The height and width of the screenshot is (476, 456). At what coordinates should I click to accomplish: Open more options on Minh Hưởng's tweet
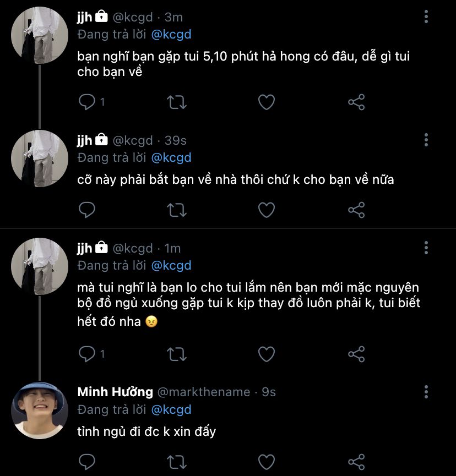coord(426,392)
